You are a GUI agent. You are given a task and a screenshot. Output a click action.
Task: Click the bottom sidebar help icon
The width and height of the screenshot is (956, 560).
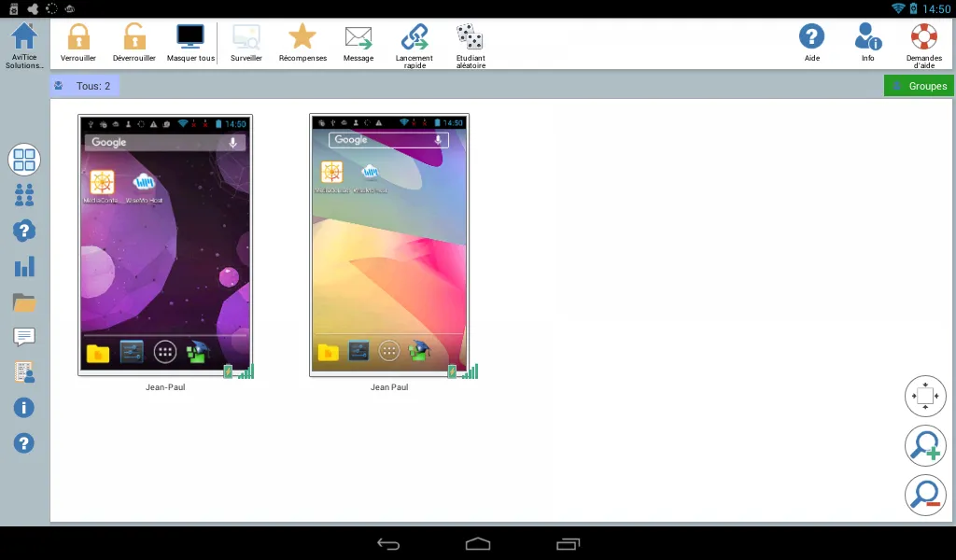point(23,443)
